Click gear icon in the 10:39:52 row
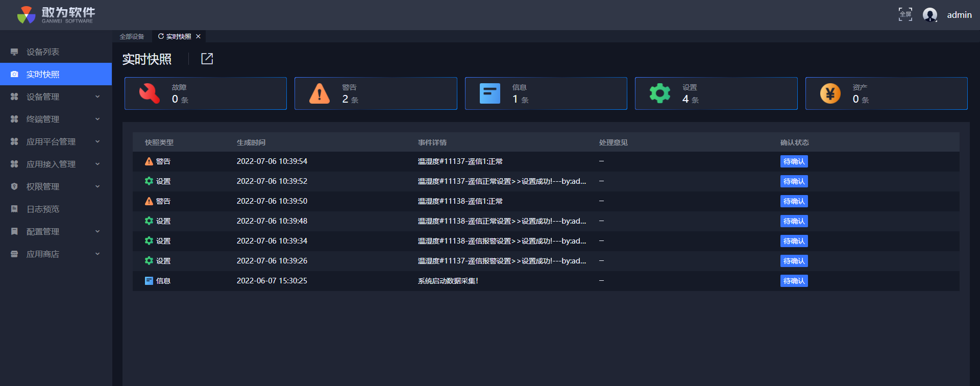The width and height of the screenshot is (980, 386). (x=149, y=181)
